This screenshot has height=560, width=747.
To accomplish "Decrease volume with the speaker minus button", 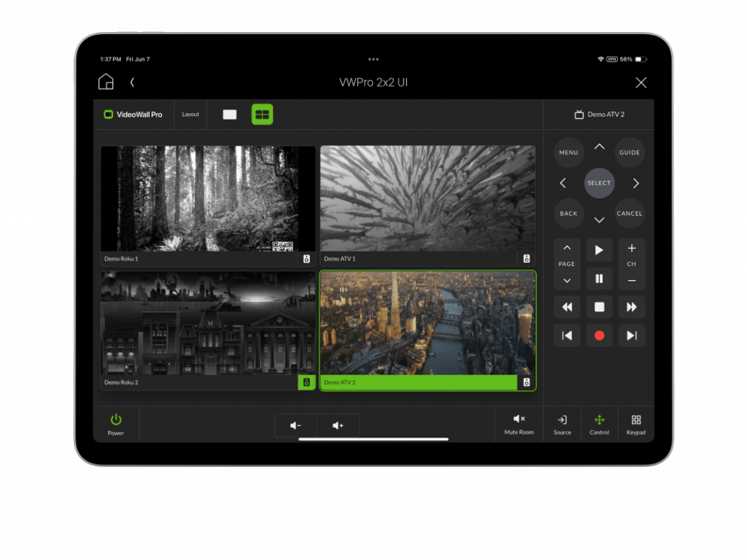I will 295,425.
